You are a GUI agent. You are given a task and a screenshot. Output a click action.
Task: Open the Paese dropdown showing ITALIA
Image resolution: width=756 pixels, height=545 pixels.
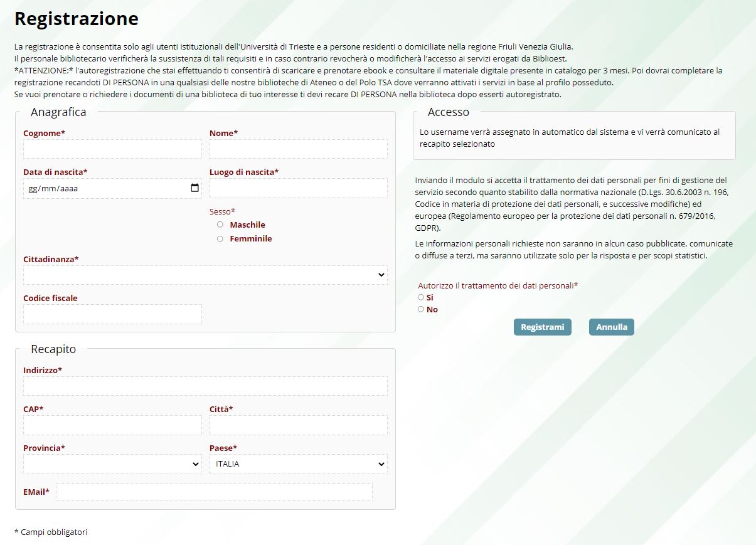[x=298, y=464]
